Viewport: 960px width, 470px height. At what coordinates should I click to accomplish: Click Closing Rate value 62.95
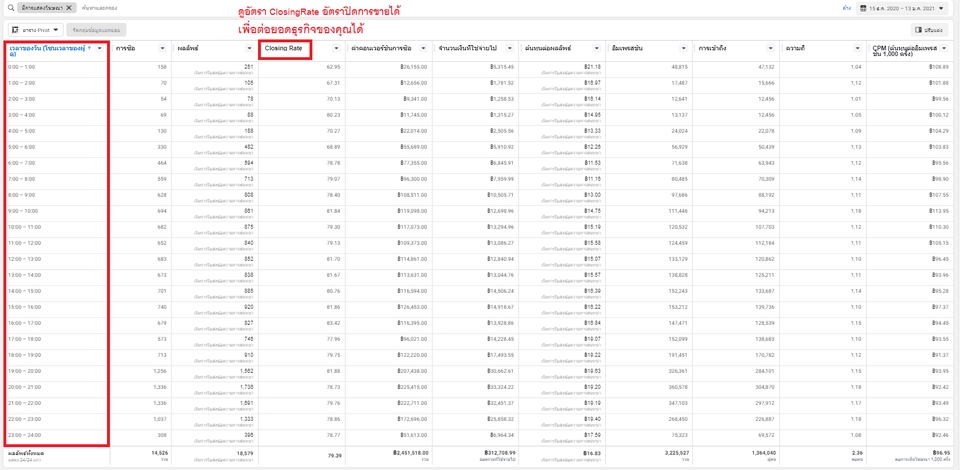pos(333,66)
